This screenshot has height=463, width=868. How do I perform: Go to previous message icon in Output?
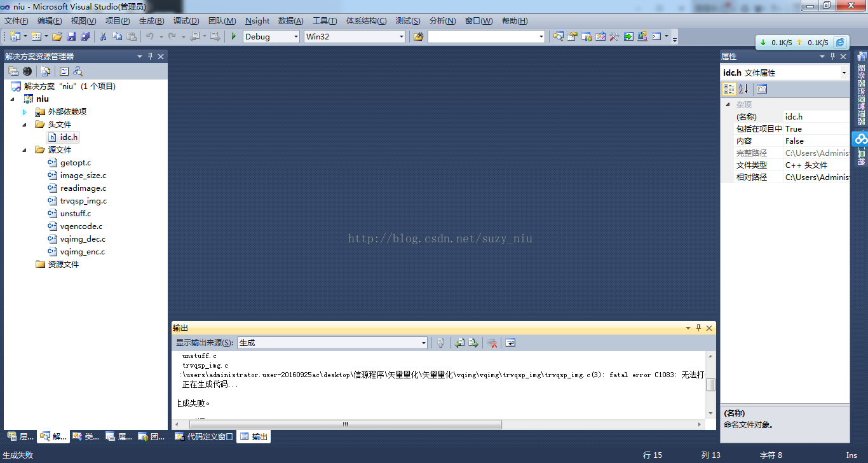tap(459, 343)
